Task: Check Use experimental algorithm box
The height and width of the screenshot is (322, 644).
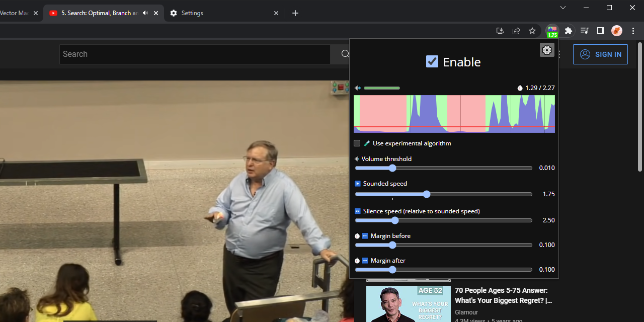Action: coord(357,143)
